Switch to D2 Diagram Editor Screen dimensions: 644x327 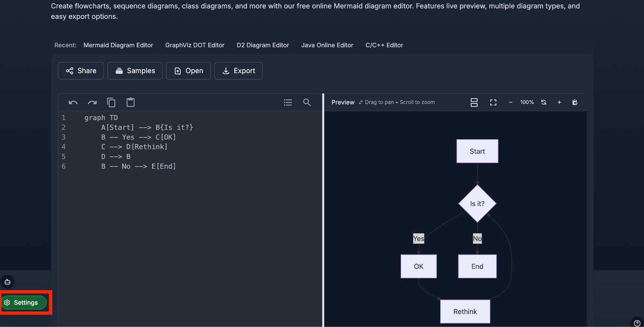263,45
